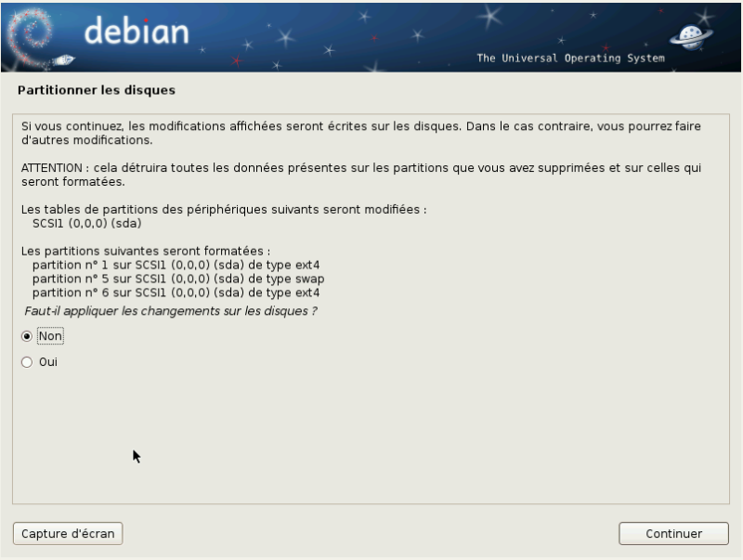Click the Continuer button
This screenshot has height=560, width=743.
pos(673,533)
